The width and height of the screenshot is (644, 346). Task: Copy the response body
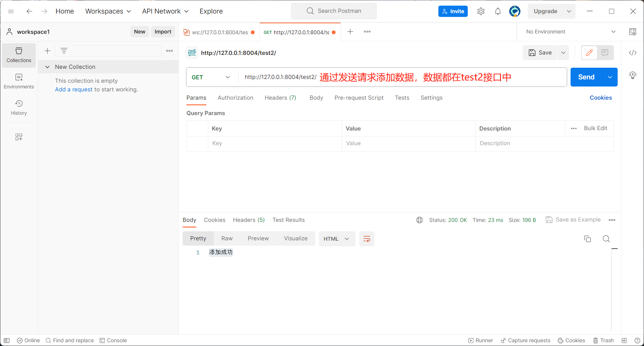coord(588,239)
